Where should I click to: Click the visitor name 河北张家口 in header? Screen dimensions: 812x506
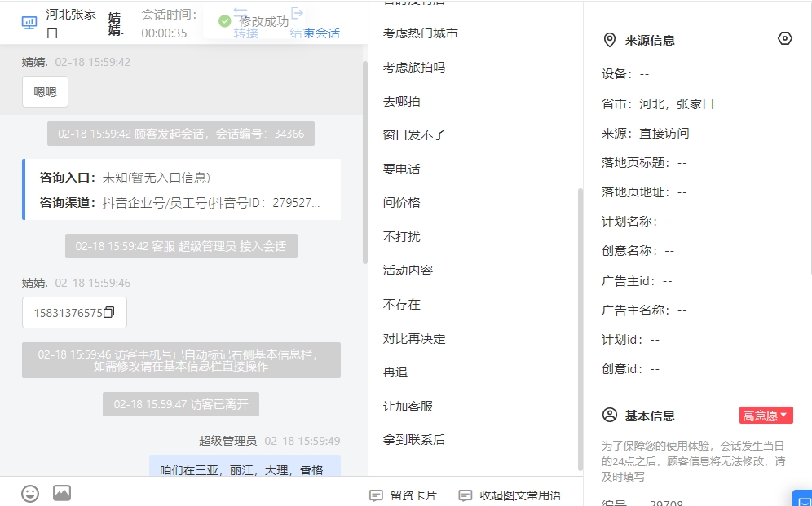(x=71, y=24)
